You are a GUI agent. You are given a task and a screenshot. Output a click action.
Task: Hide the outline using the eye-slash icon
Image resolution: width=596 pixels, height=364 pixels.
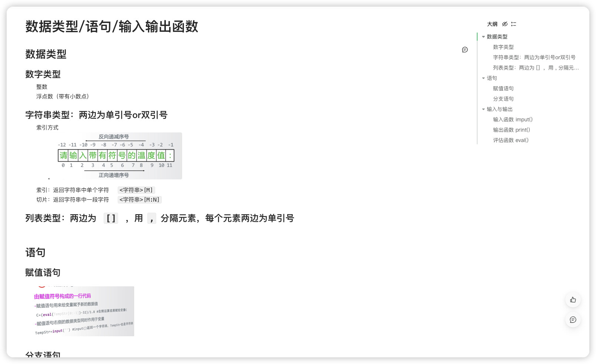pyautogui.click(x=505, y=24)
